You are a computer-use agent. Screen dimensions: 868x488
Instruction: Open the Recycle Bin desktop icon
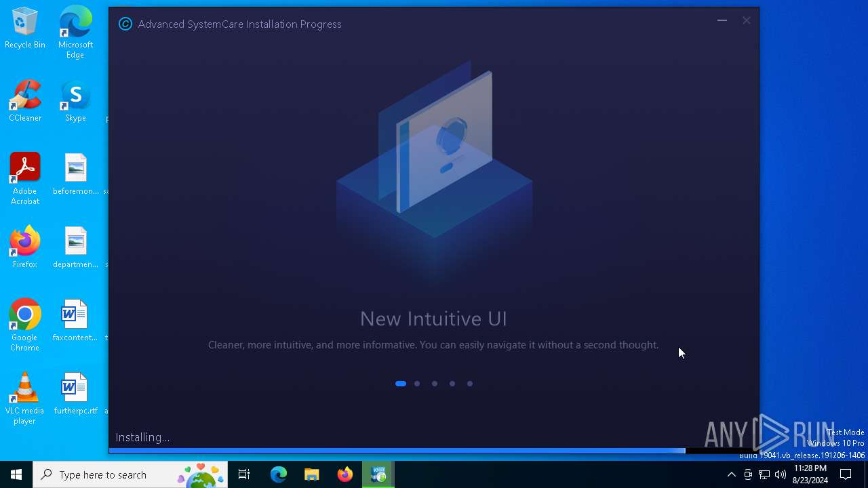point(25,28)
